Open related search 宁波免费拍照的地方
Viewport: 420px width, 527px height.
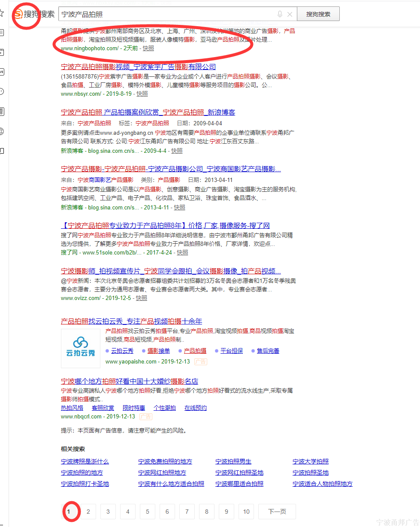point(165,462)
